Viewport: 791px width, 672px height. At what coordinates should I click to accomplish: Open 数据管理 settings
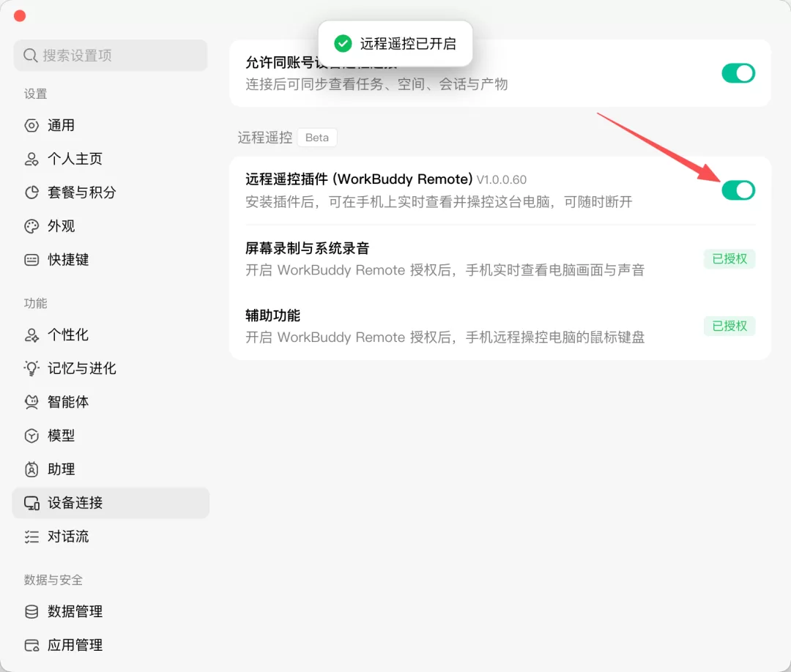(111, 611)
